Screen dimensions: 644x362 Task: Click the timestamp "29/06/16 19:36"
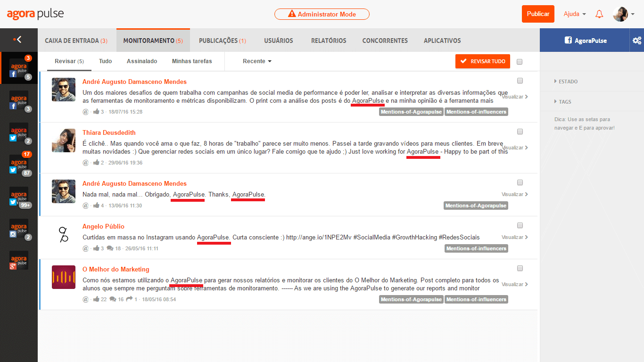coord(125,163)
